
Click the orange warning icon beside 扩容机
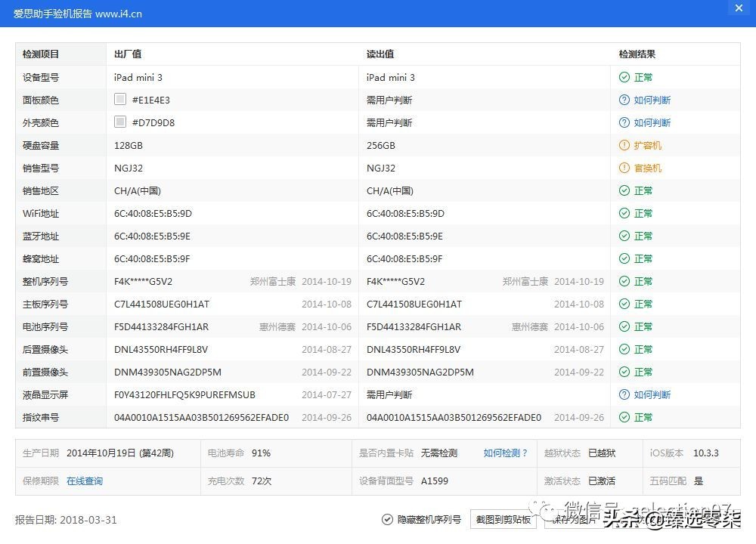point(624,145)
